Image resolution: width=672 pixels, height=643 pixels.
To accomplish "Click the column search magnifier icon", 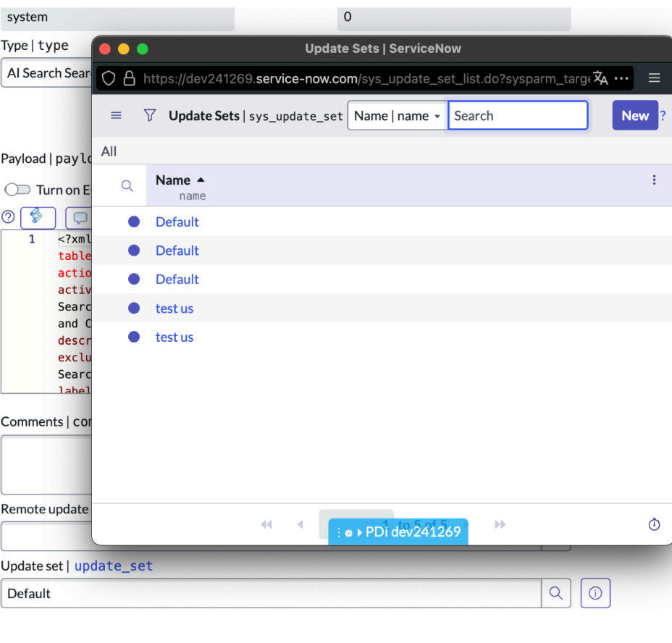I will [x=127, y=186].
